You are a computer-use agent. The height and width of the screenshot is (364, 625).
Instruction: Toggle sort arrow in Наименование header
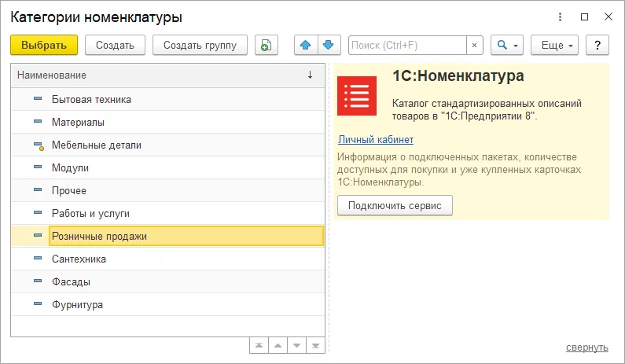pos(310,75)
